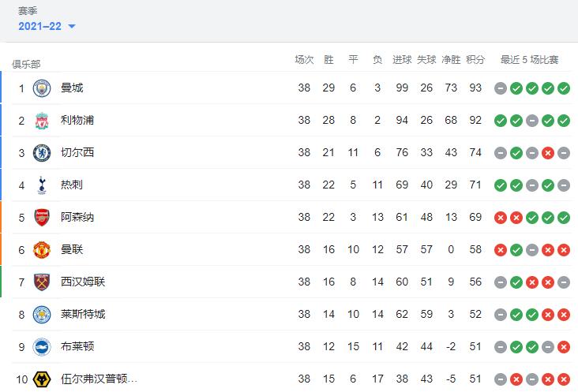The height and width of the screenshot is (392, 578).
Task: Click the 积分 column header
Action: click(x=475, y=60)
